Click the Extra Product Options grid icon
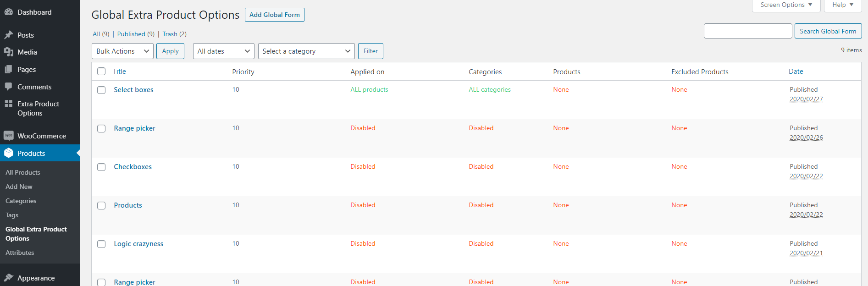Viewport: 868px width, 286px height. click(x=8, y=104)
